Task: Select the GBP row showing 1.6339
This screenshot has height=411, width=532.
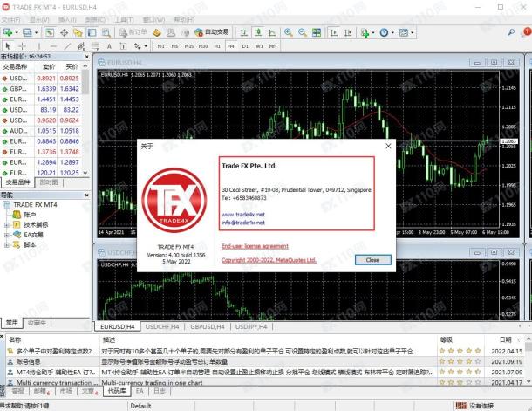Action: click(41, 89)
